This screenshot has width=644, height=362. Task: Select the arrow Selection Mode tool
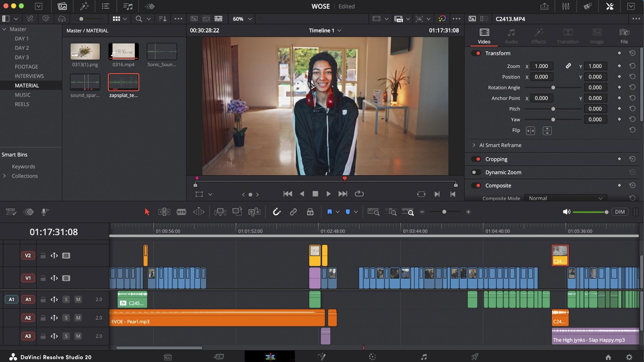click(147, 212)
